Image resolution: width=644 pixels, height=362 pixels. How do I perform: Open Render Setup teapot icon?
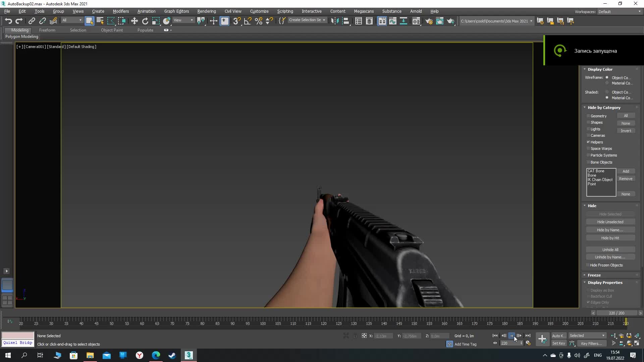pyautogui.click(x=429, y=21)
